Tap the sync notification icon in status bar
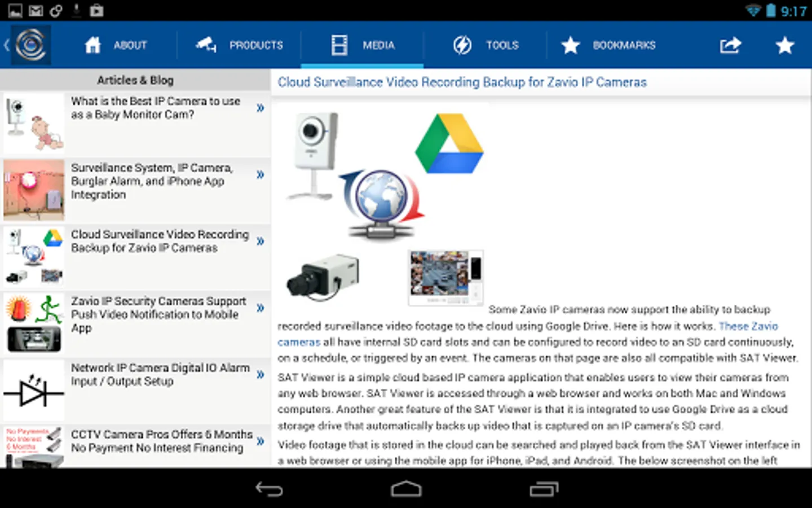Image resolution: width=812 pixels, height=508 pixels. tap(56, 11)
